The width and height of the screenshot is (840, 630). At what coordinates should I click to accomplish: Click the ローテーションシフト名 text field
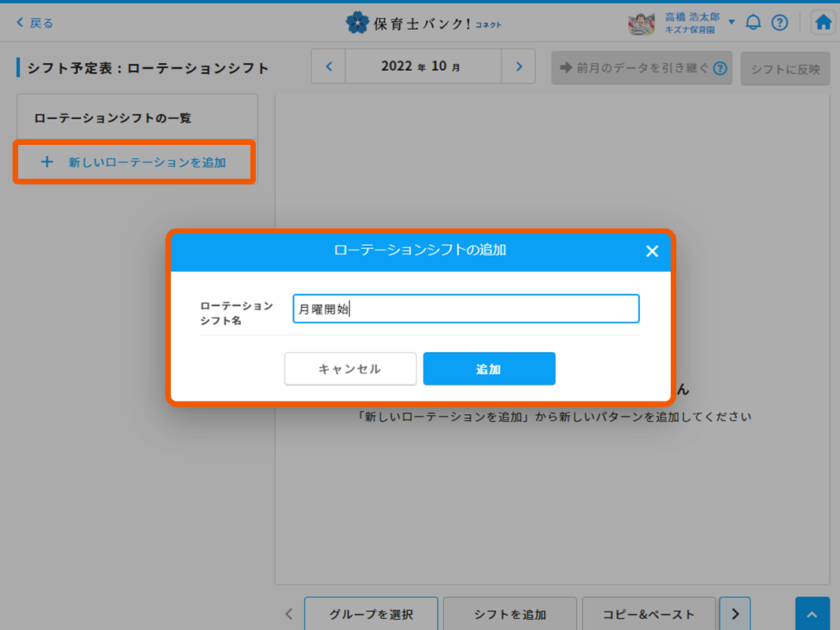[x=465, y=309]
